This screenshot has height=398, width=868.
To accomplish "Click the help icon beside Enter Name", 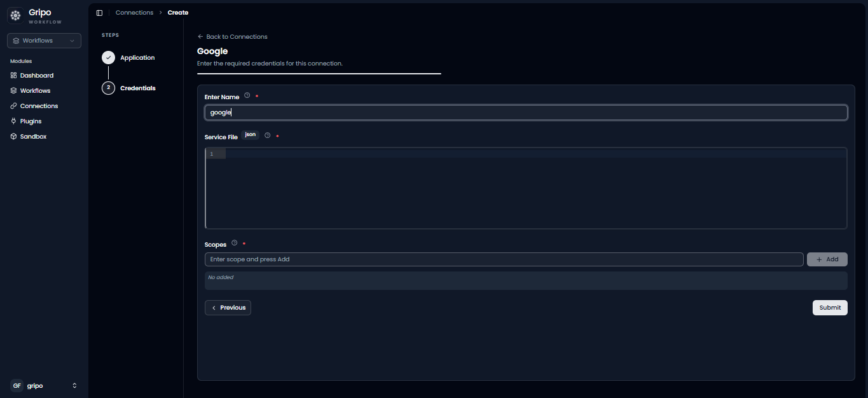I will pyautogui.click(x=247, y=96).
